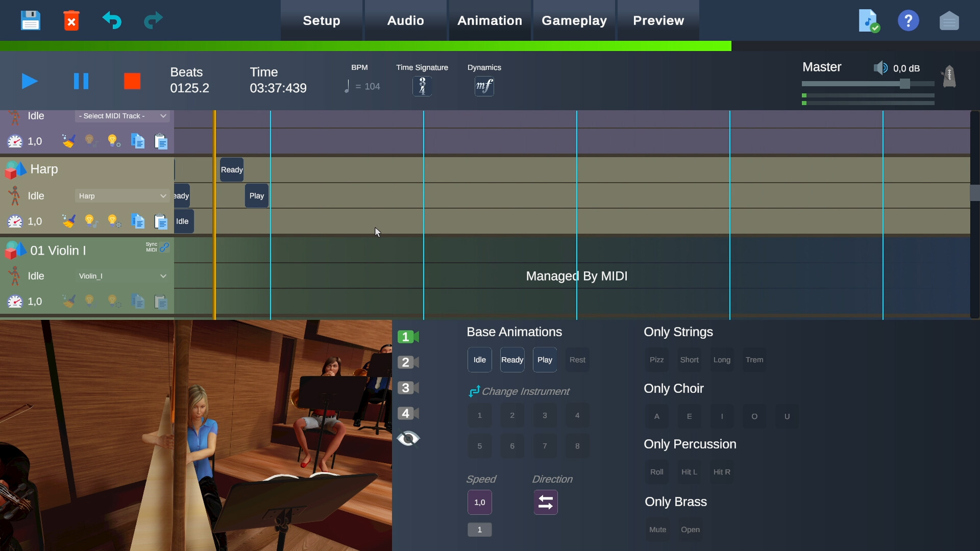Click the copy icon on the Harp track
Viewport: 980px width, 551px height.
137,221
